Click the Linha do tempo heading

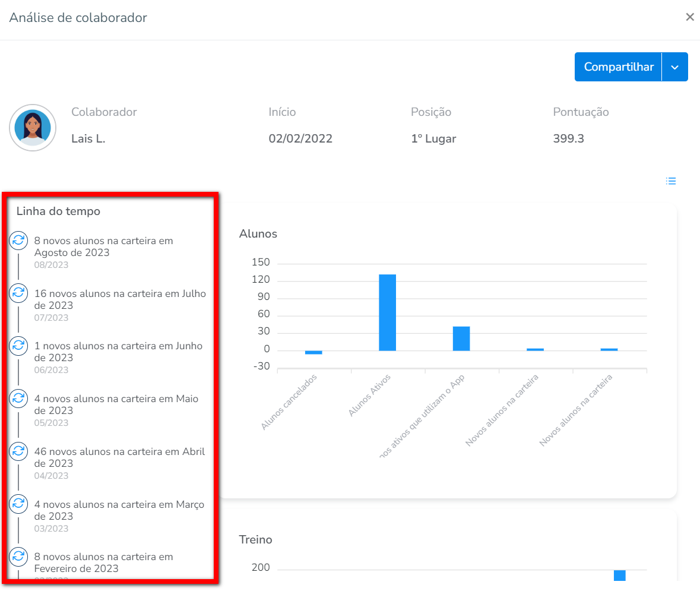click(x=58, y=211)
